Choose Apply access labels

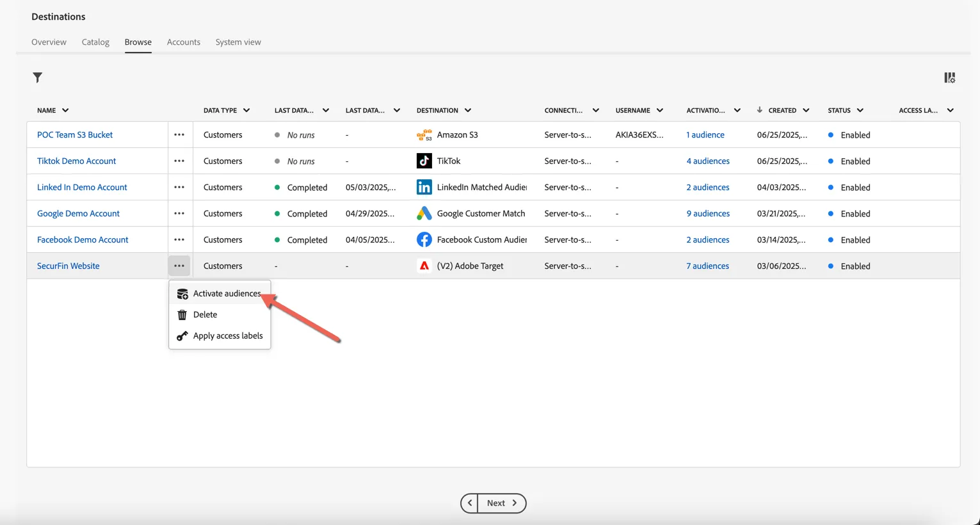pos(220,336)
